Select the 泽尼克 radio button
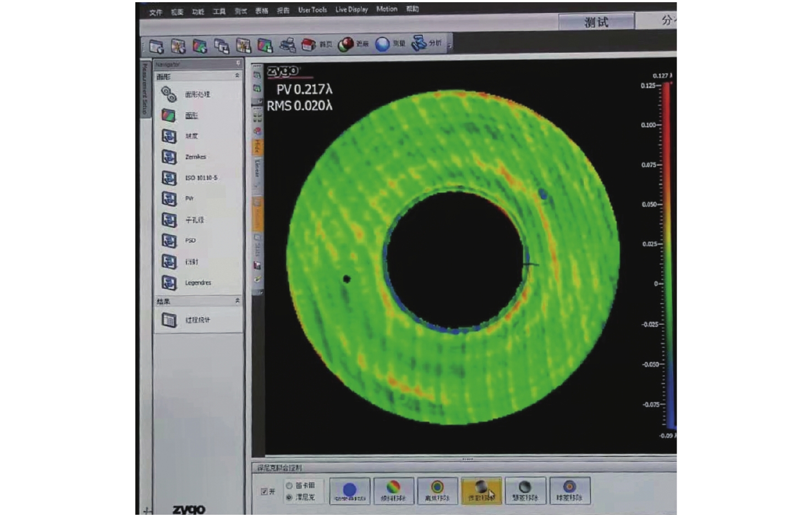This screenshot has height=517, width=812. (289, 497)
